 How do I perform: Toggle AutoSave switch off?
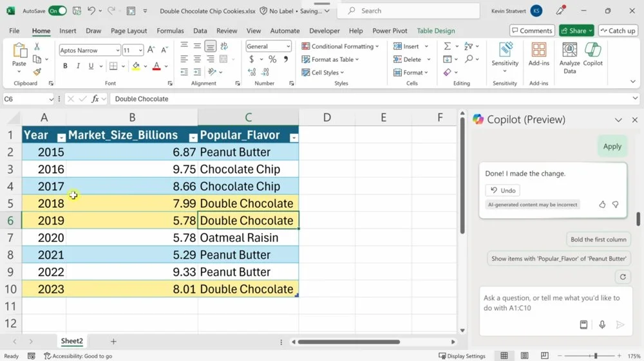[57, 11]
